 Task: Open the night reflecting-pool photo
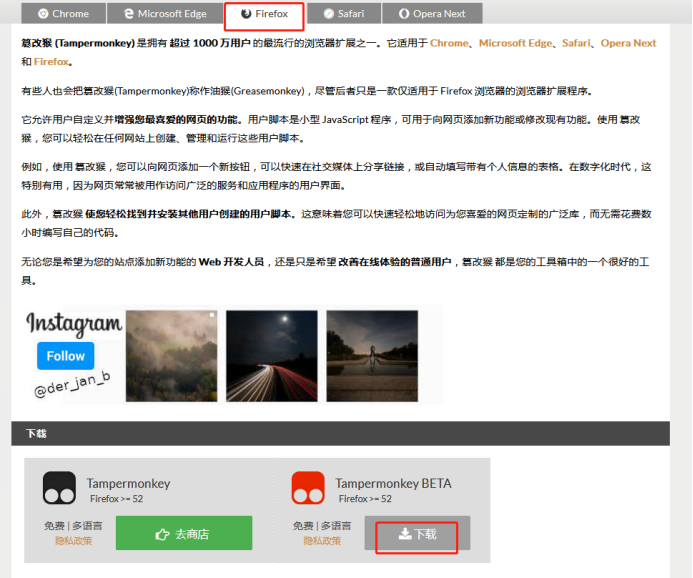click(x=372, y=356)
